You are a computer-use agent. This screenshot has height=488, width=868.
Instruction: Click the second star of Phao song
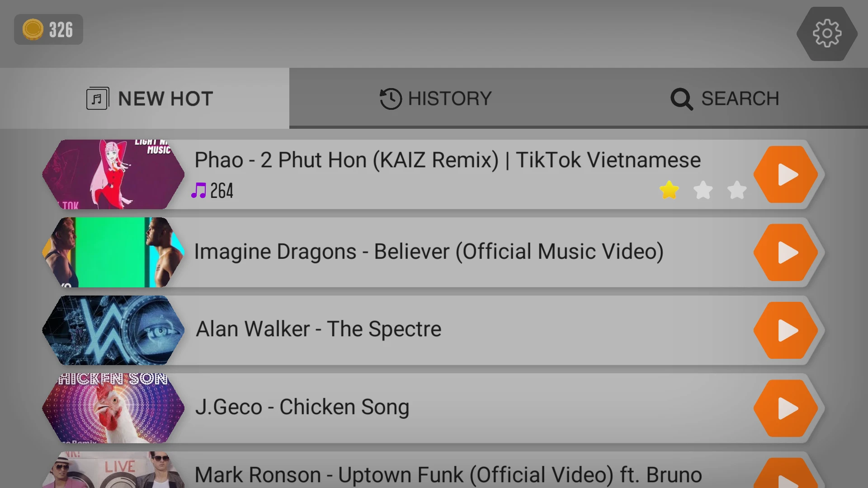(x=703, y=190)
